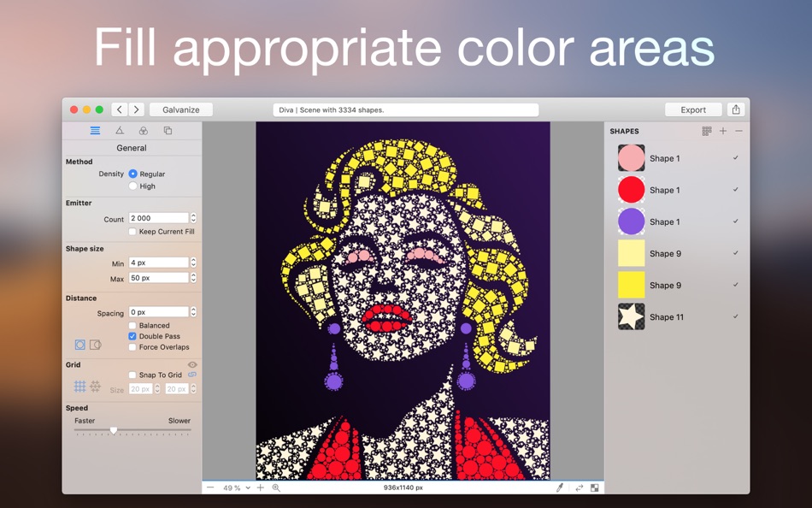Click the Max size stepper

[x=193, y=278]
